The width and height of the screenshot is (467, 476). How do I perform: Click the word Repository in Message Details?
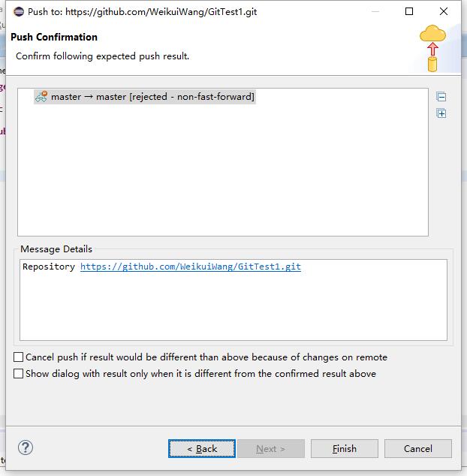pos(49,267)
